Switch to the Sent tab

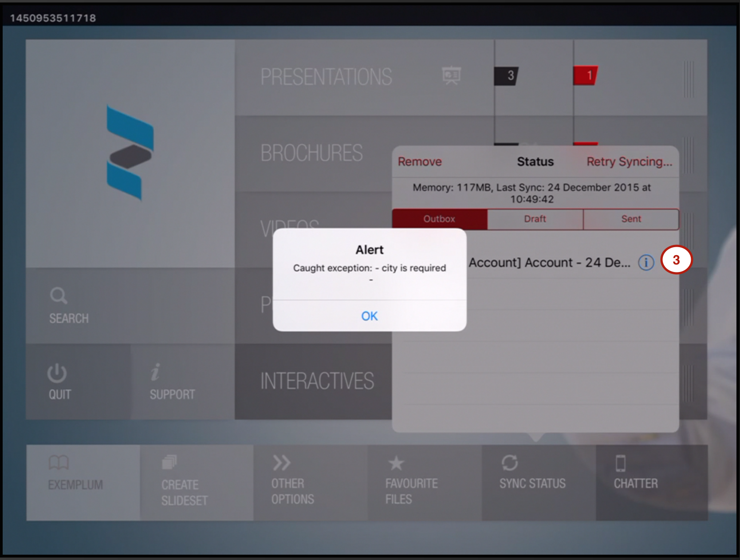tap(631, 219)
